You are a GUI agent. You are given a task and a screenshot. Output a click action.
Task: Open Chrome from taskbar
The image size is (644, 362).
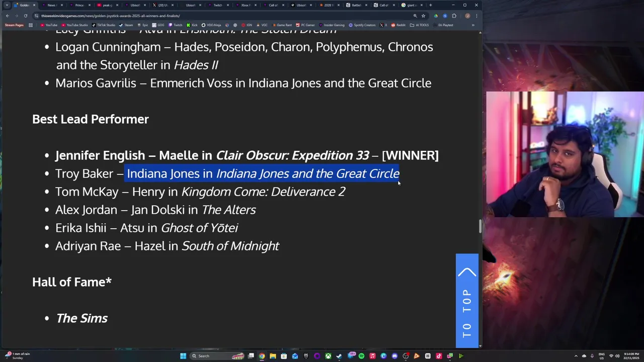point(262,356)
